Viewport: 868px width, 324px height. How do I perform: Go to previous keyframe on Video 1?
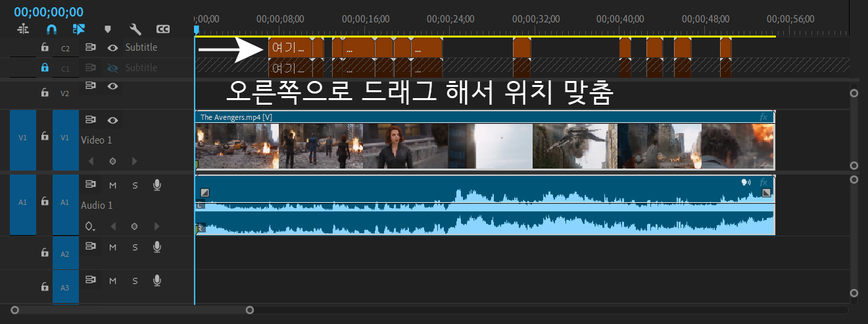coord(91,161)
